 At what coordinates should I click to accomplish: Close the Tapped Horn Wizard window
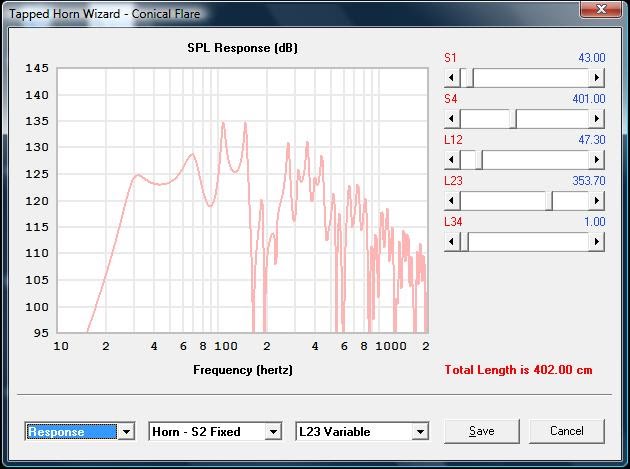click(601, 9)
